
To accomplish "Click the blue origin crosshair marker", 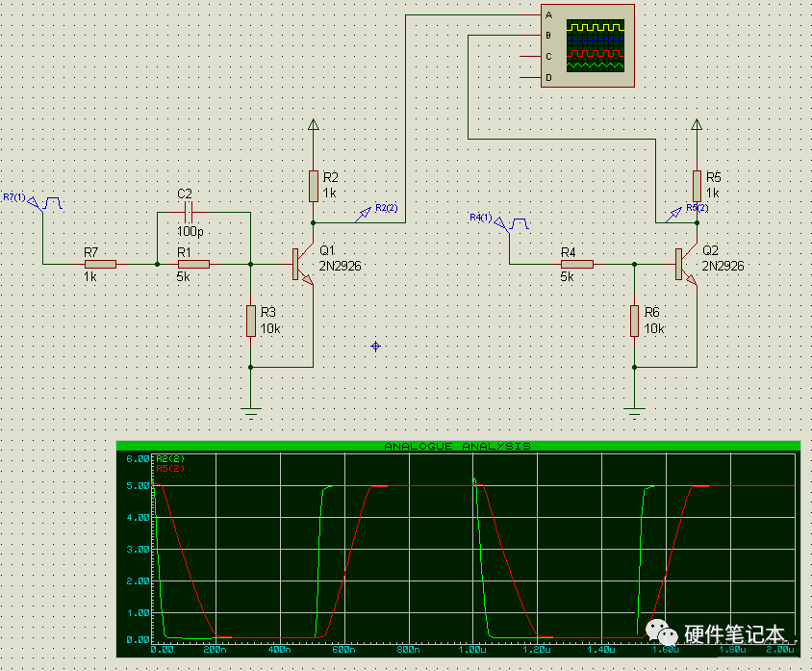I will click(375, 346).
